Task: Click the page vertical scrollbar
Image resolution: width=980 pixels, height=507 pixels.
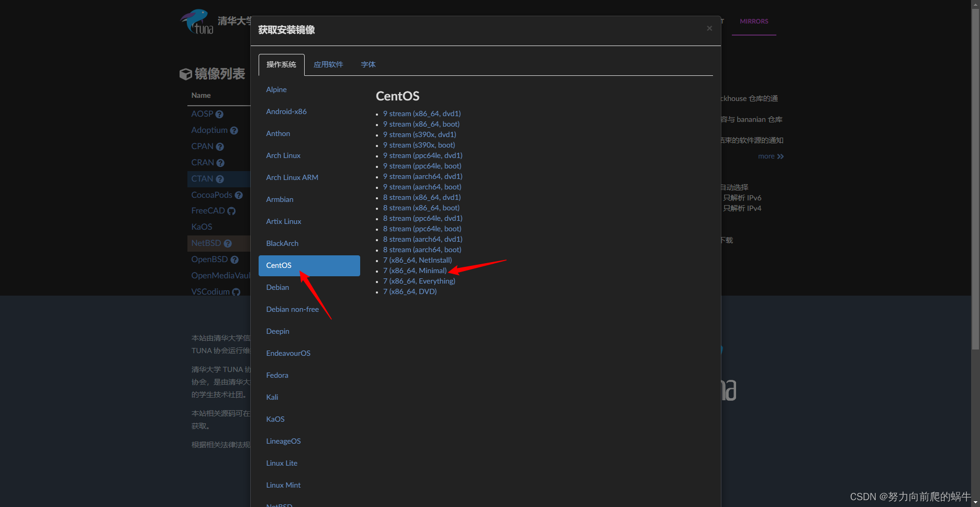Action: point(975,178)
